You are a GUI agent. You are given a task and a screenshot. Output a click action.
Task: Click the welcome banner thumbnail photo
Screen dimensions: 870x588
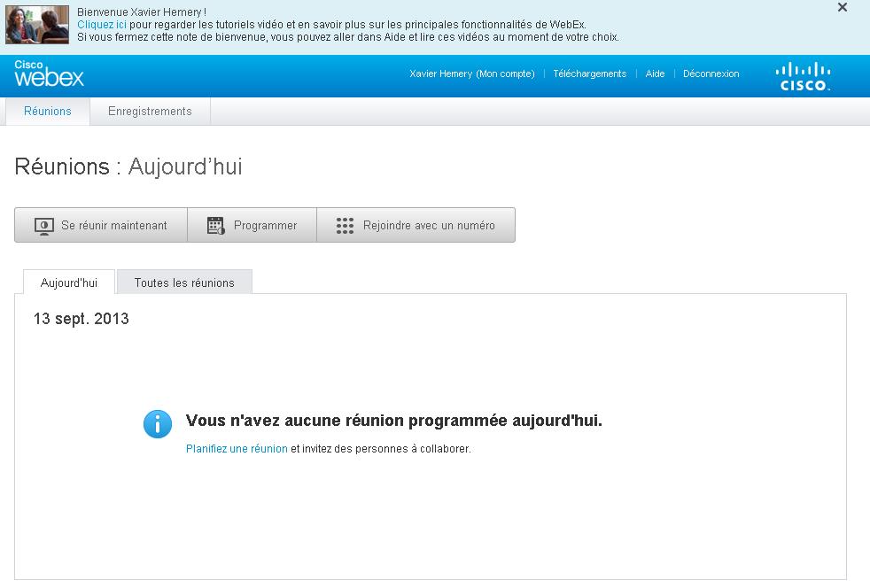(x=37, y=25)
